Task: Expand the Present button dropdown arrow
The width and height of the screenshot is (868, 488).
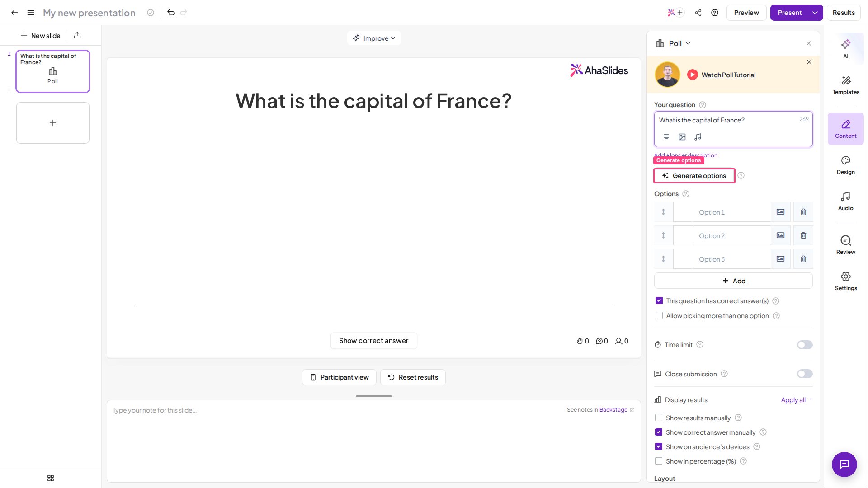Action: [x=815, y=13]
